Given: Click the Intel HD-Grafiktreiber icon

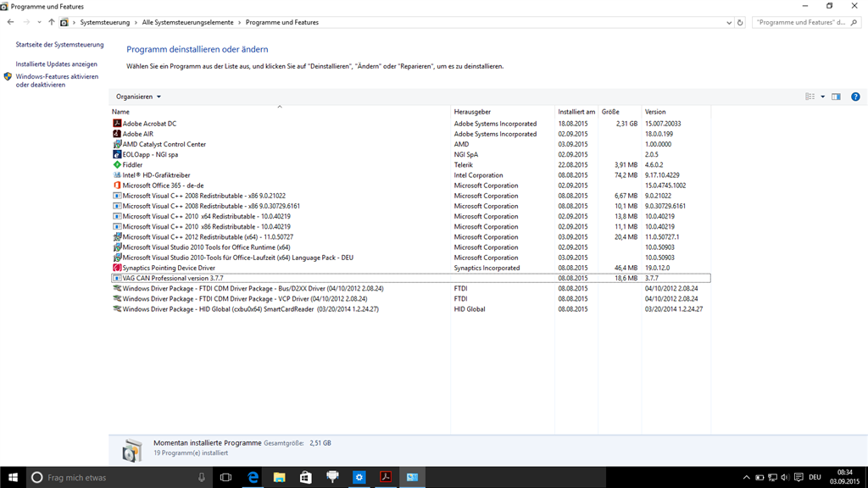Looking at the screenshot, I should 117,175.
